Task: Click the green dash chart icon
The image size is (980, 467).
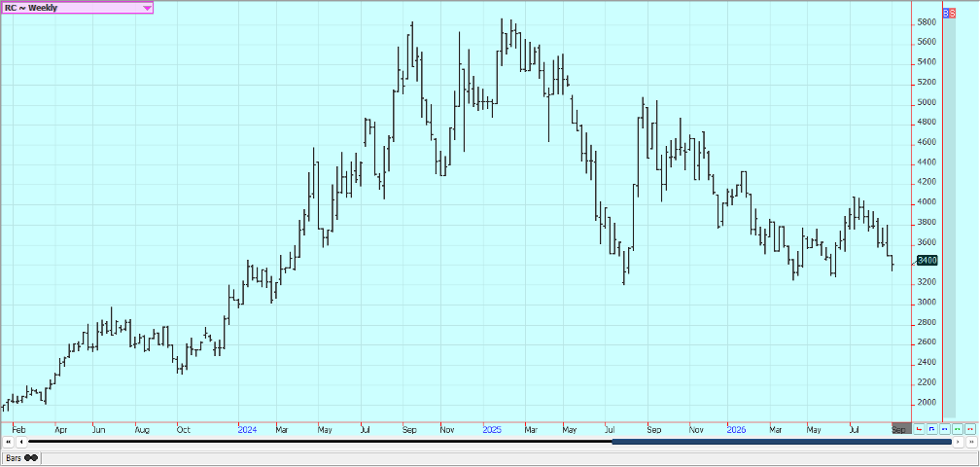Action: tap(958, 429)
